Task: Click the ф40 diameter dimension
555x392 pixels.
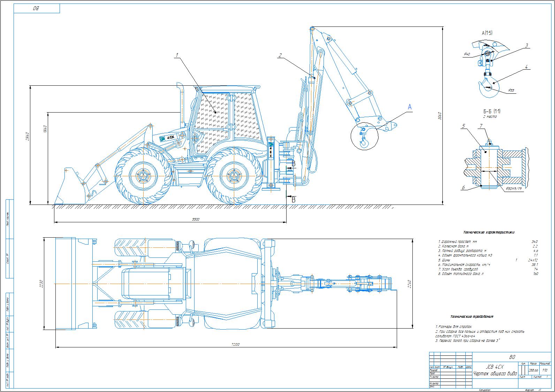Action: click(467, 54)
